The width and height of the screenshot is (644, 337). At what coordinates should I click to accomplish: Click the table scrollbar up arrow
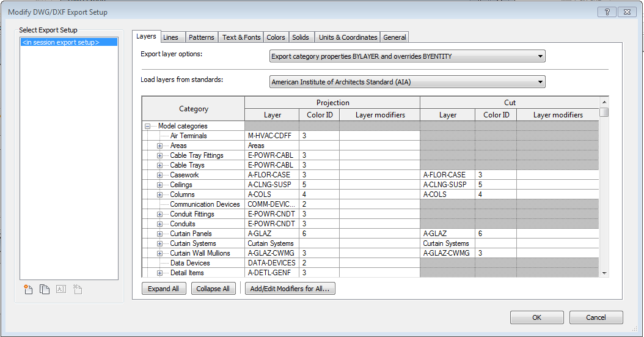pos(604,102)
